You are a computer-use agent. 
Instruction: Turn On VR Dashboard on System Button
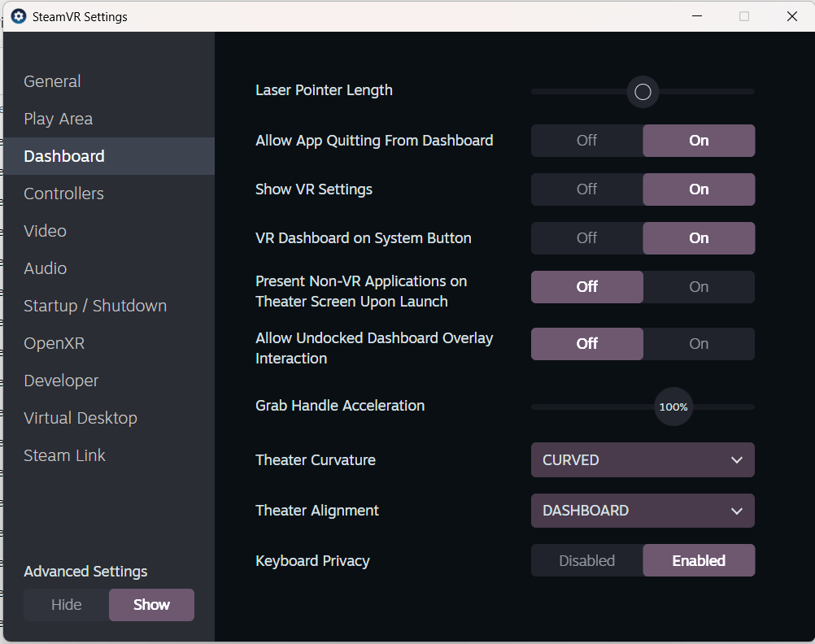[699, 238]
